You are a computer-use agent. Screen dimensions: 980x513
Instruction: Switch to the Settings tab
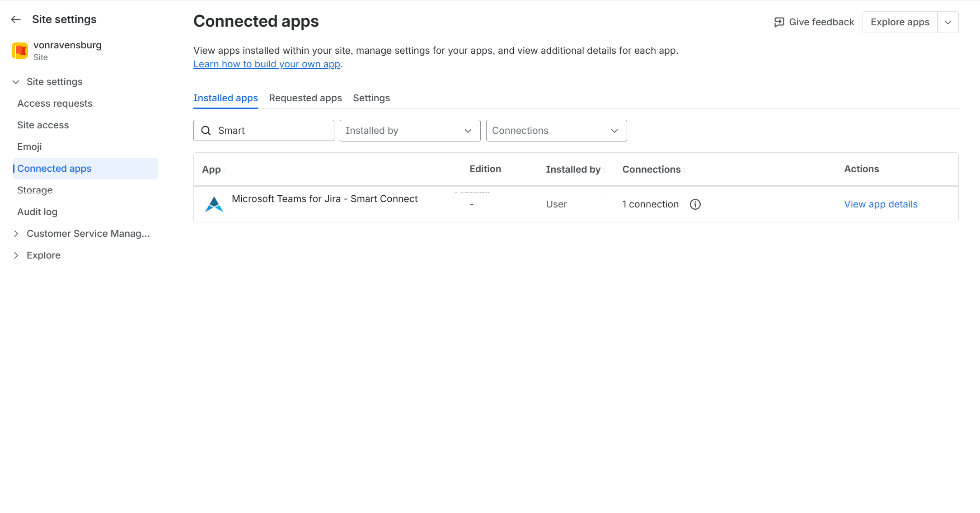click(371, 98)
